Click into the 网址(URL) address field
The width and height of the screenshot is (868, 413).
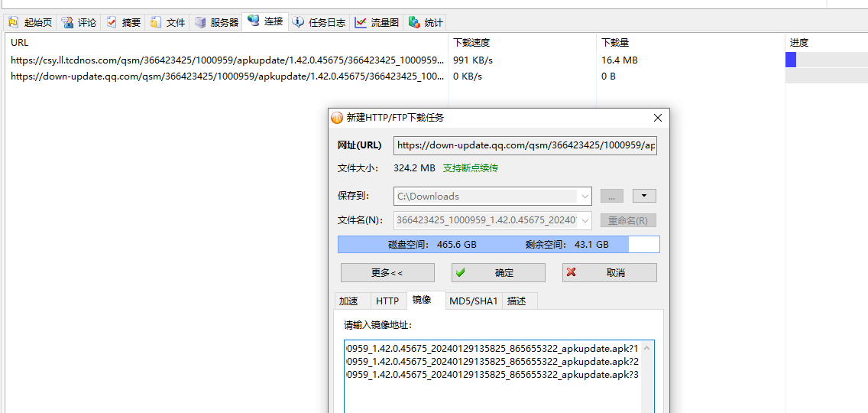525,145
